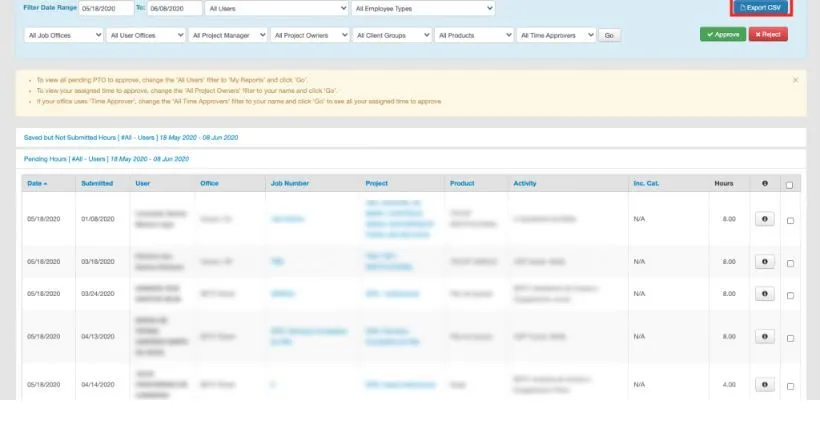Open info for the 01/08/2020 submitted row

point(765,219)
